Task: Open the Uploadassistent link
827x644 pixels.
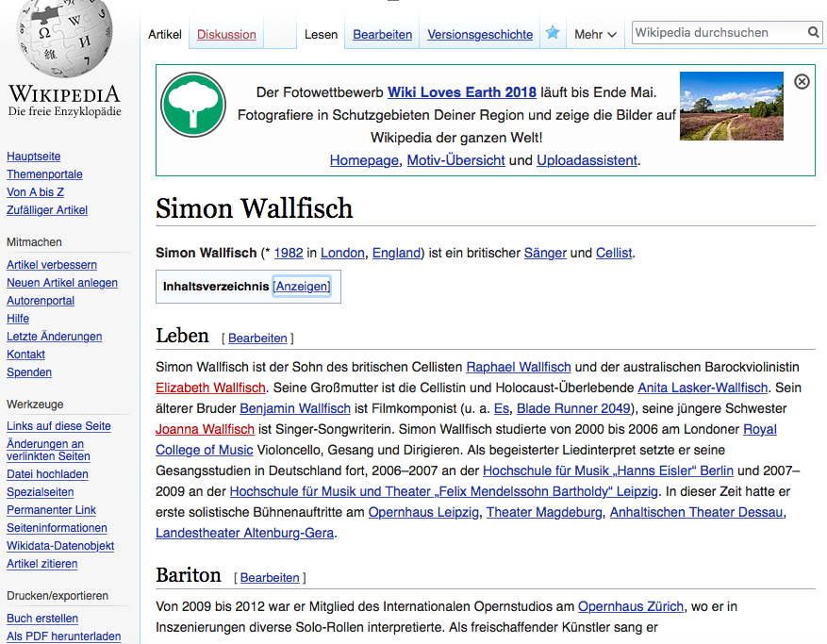Action: coord(587,160)
